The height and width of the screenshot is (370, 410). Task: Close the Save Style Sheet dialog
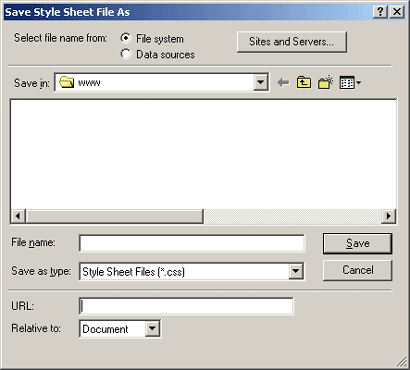tap(397, 12)
